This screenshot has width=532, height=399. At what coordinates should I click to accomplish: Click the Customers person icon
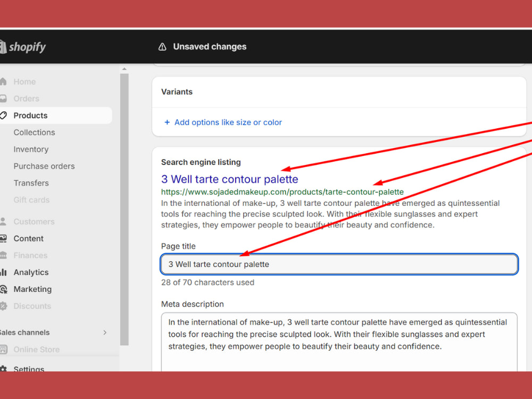3,221
